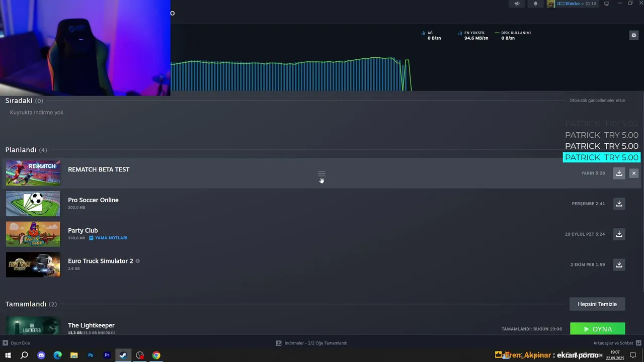Screen dimensions: 644x362
Task: Select the Euro Truck Simulator 2 title
Action: click(101, 261)
